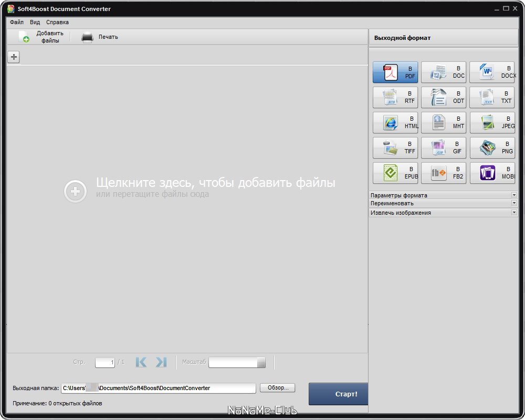The image size is (525, 420).
Task: Choose the DOC output format
Action: click(443, 72)
